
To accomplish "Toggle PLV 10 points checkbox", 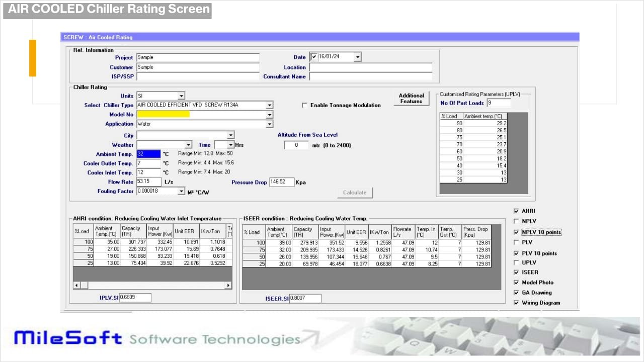I will (x=516, y=253).
